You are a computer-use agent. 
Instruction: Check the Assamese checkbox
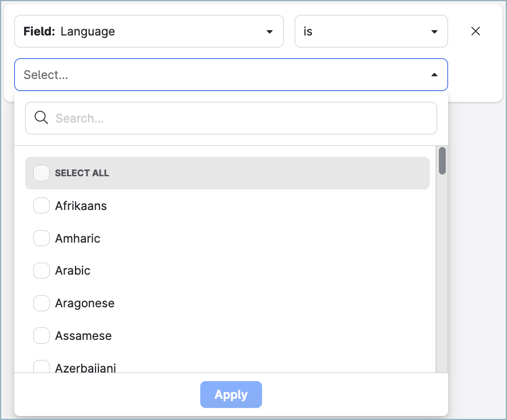[41, 336]
